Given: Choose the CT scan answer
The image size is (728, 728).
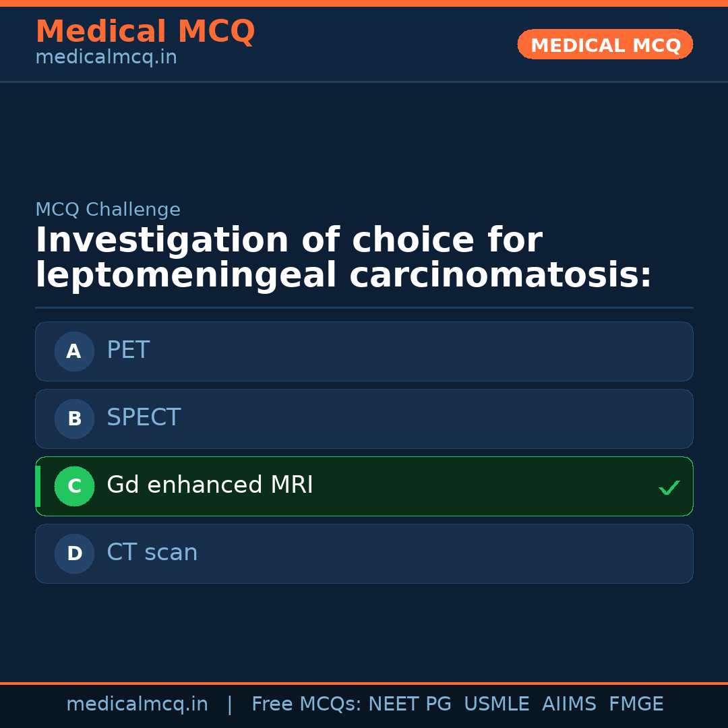Looking at the screenshot, I should (x=364, y=553).
